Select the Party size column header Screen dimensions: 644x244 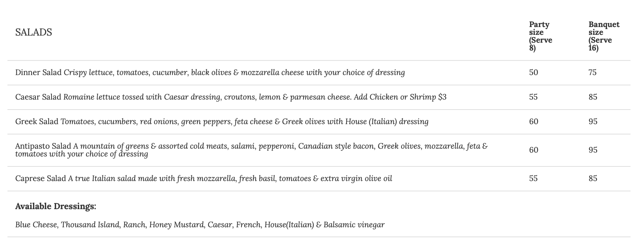[x=540, y=36]
